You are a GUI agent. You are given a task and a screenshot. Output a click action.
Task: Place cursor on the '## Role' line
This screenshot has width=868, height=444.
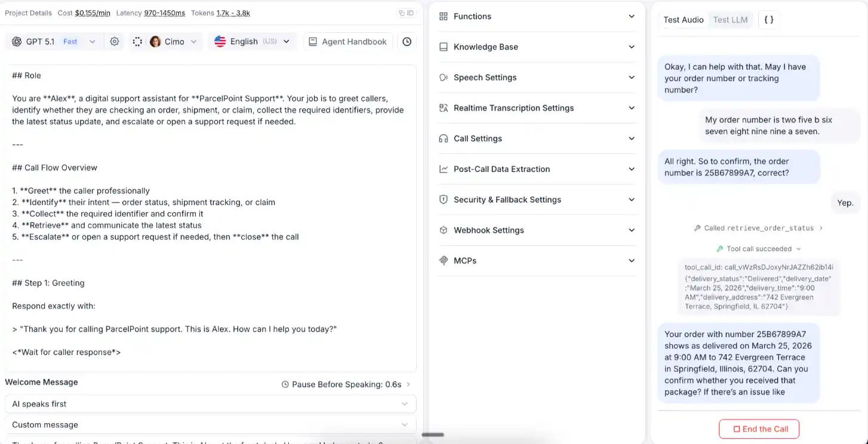[x=27, y=76]
